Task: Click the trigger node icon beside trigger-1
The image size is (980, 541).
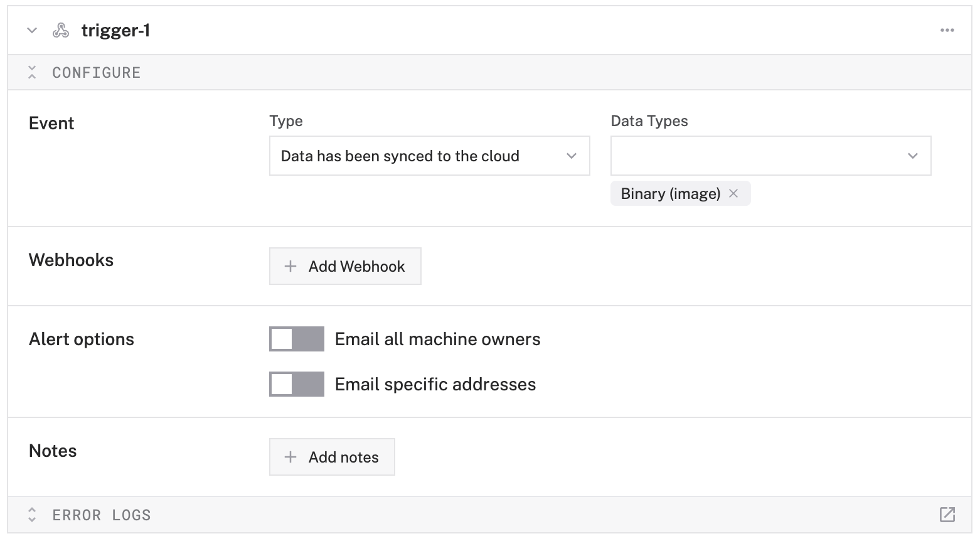Action: coord(61,29)
